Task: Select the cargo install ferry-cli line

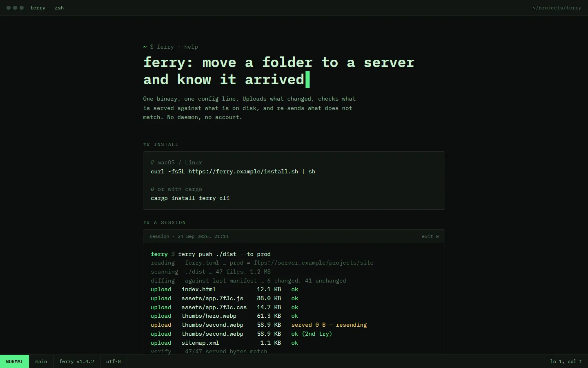Action: coord(190,198)
